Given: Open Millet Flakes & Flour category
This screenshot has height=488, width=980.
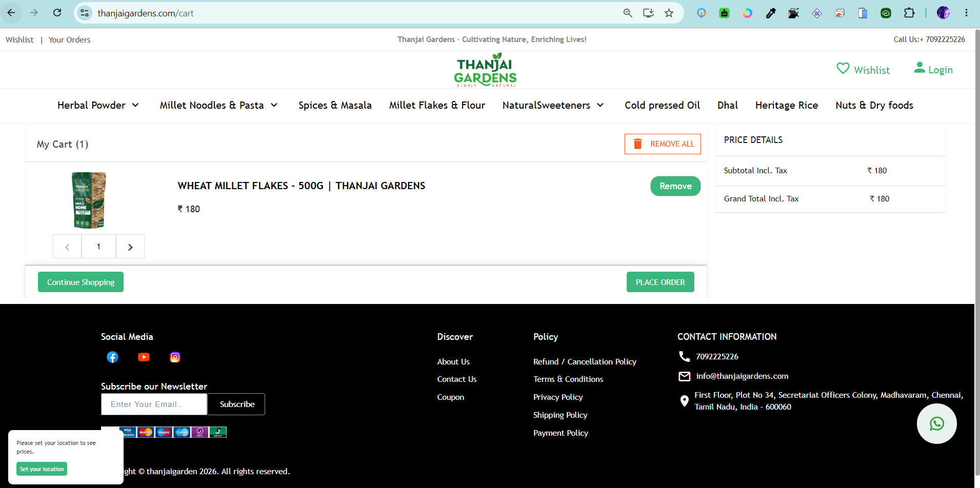Looking at the screenshot, I should click(437, 105).
